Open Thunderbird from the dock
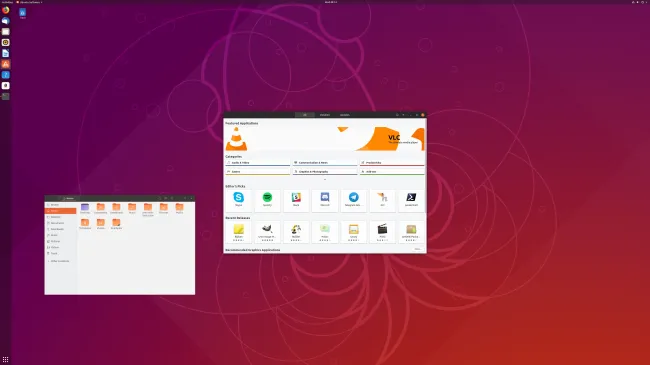This screenshot has height=365, width=650. coord(5,21)
